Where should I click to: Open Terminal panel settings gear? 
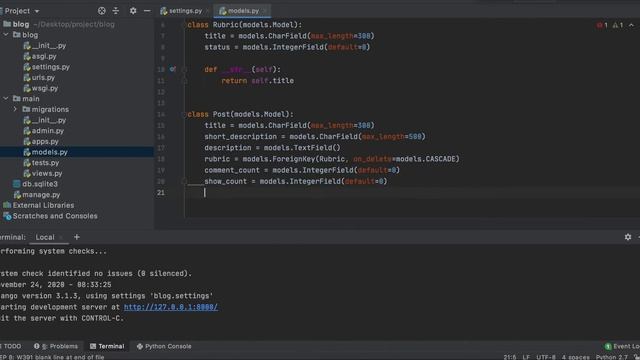click(x=628, y=237)
